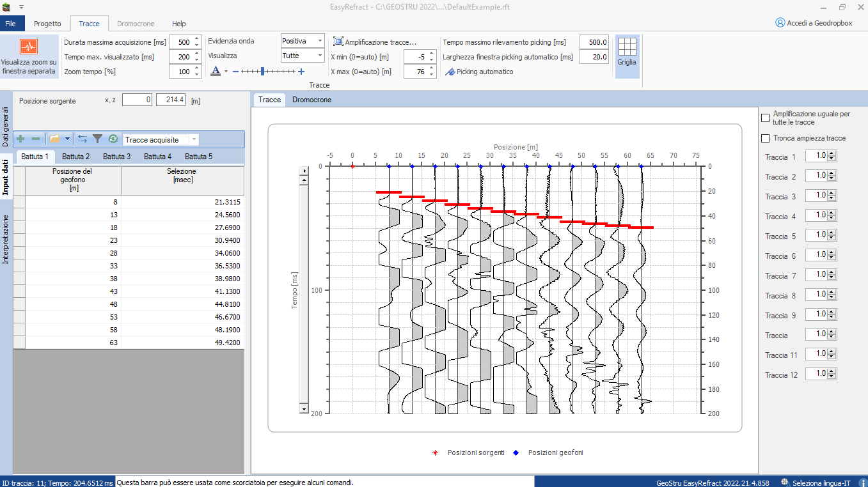
Task: Switch to Dromocrone chart tab
Action: pyautogui.click(x=312, y=100)
